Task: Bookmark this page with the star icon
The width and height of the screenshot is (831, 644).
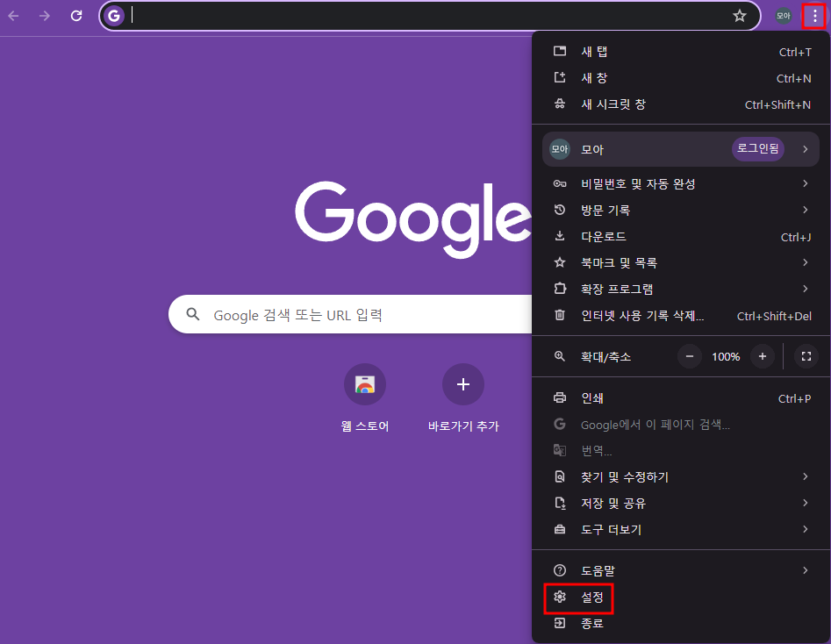Action: pos(740,16)
